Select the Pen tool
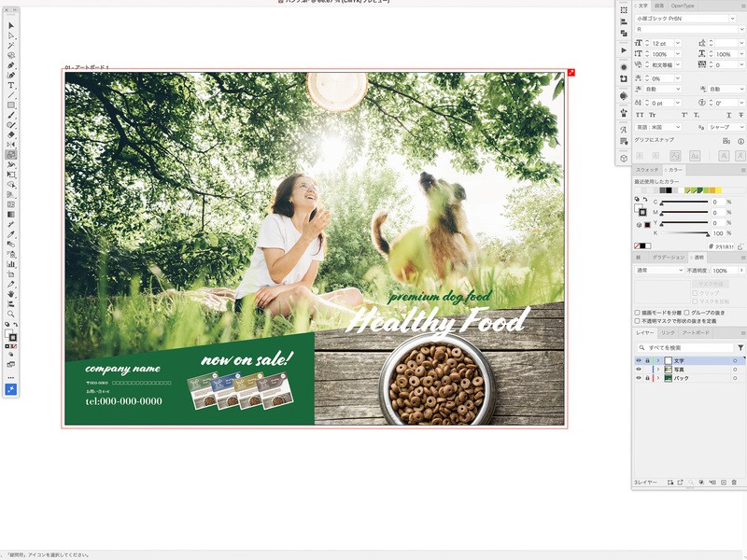This screenshot has width=747, height=560. click(11, 65)
